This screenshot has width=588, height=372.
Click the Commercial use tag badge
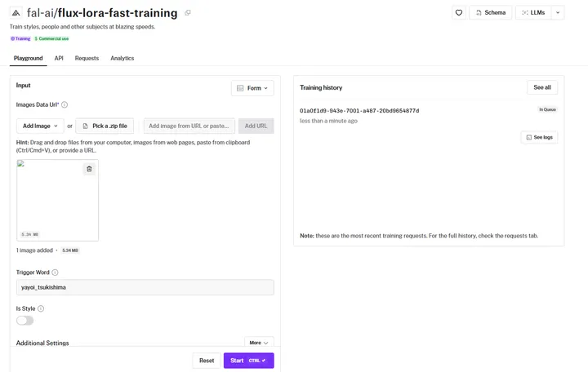51,38
